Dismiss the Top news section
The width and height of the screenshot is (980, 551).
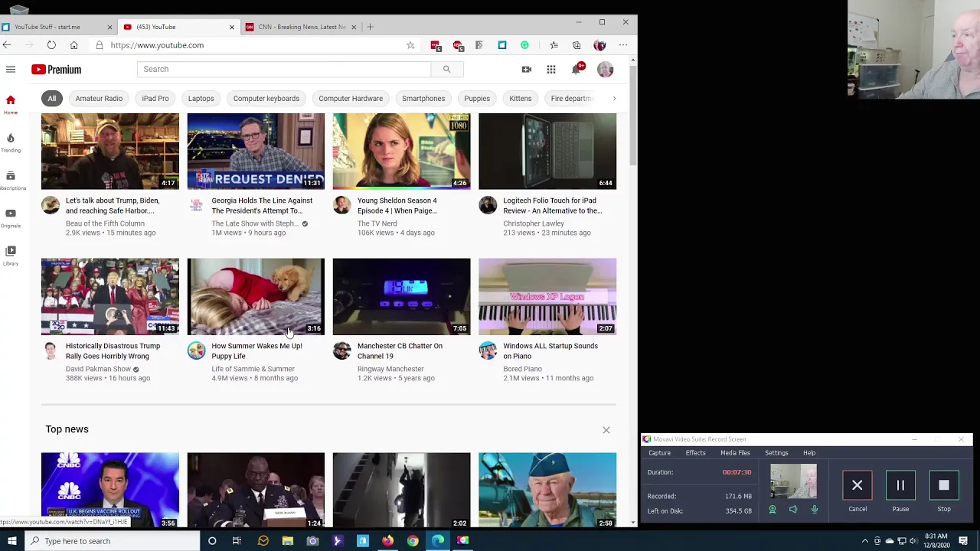tap(606, 430)
